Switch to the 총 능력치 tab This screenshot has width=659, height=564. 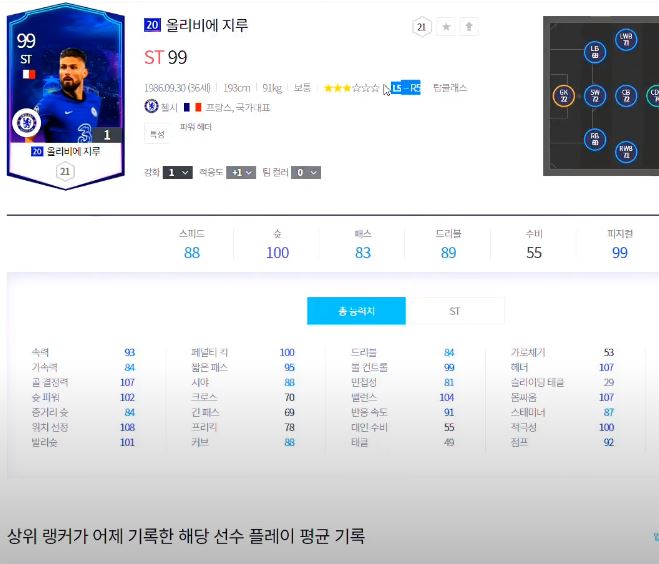[356, 311]
